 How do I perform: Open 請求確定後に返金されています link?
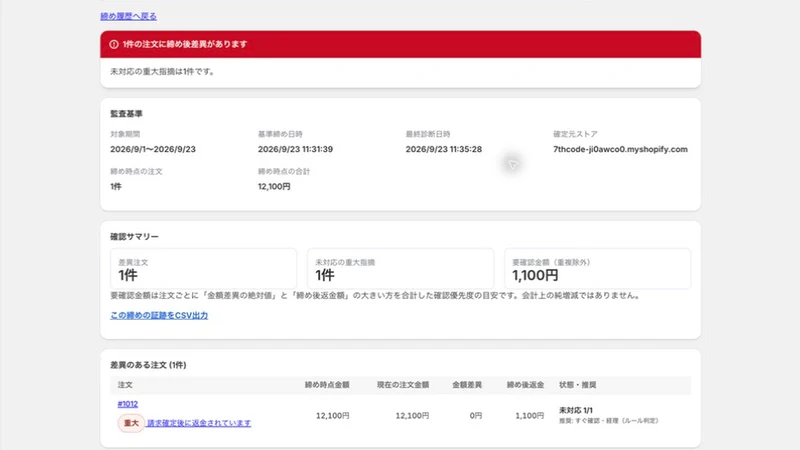click(x=199, y=423)
